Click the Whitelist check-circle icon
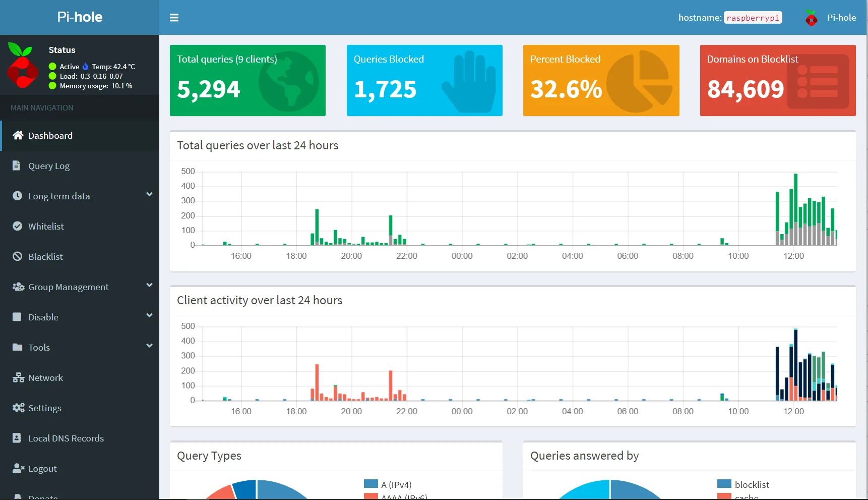Image resolution: width=868 pixels, height=500 pixels. click(17, 226)
